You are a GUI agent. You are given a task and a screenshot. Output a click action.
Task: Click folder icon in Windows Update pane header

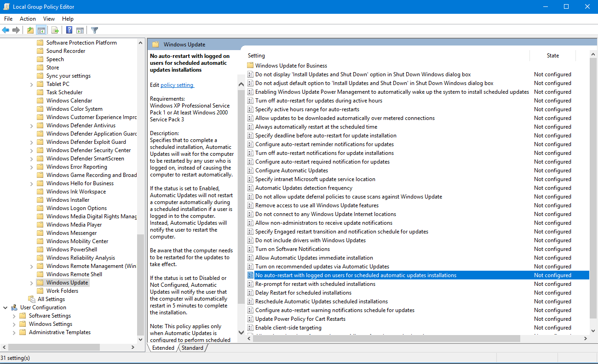155,45
